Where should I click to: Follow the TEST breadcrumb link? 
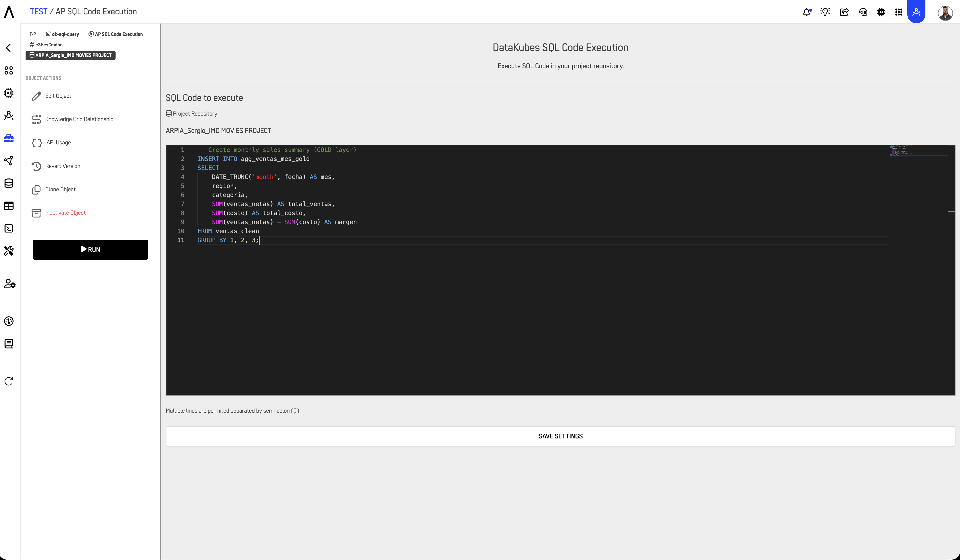tap(39, 12)
